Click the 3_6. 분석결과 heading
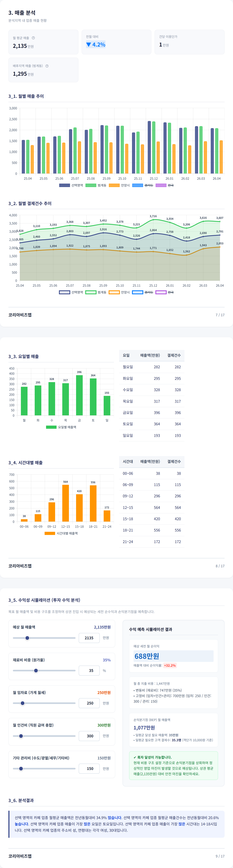233x868 pixels. (x=21, y=800)
